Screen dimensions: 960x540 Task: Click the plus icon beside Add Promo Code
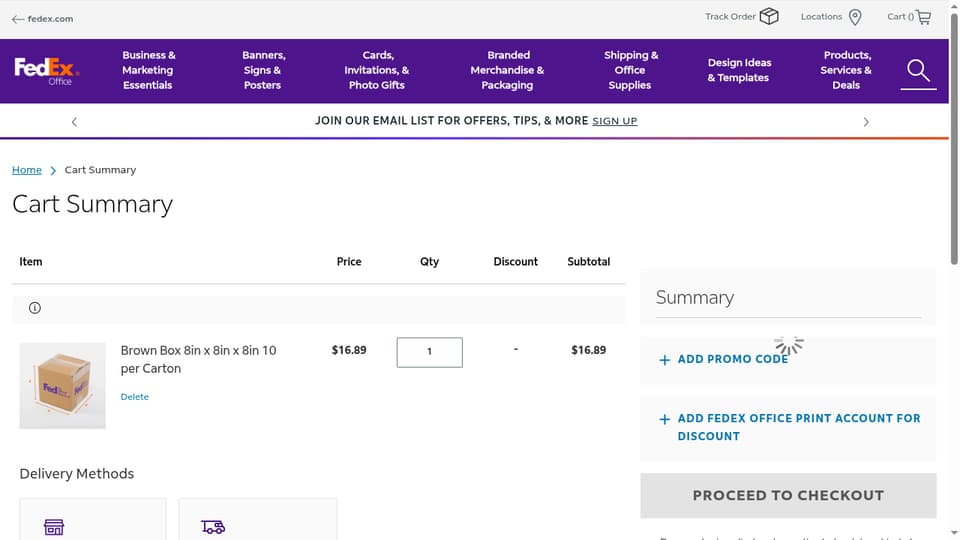pos(664,360)
